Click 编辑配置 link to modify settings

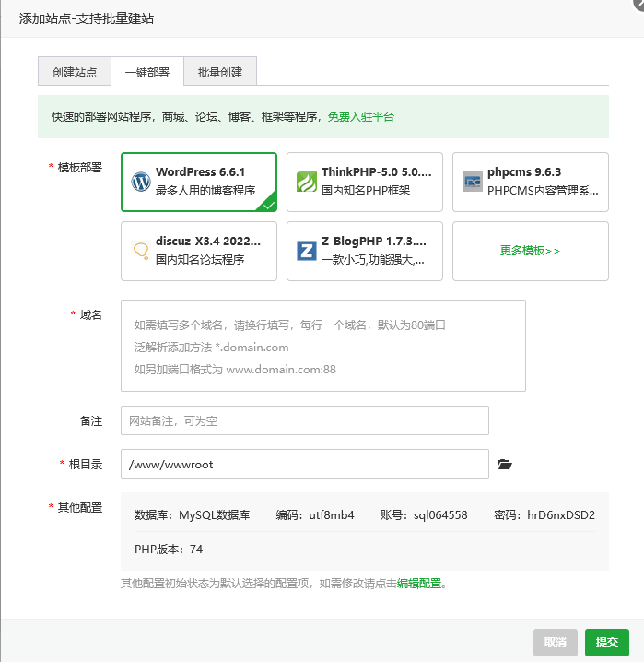pyautogui.click(x=419, y=584)
